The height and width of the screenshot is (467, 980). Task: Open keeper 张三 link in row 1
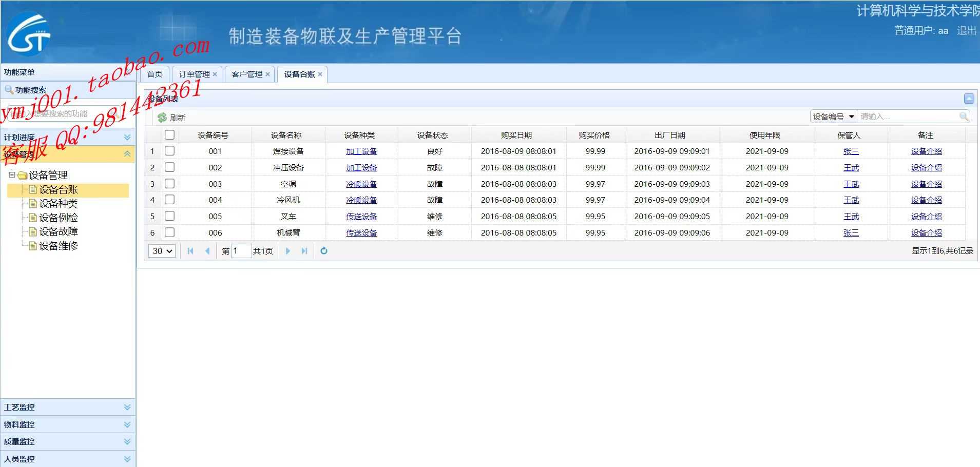pyautogui.click(x=851, y=151)
